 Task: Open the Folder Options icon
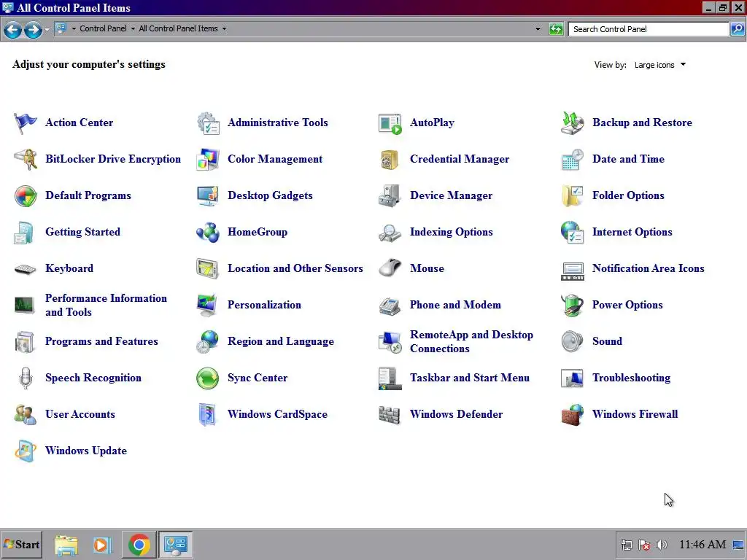pos(572,195)
